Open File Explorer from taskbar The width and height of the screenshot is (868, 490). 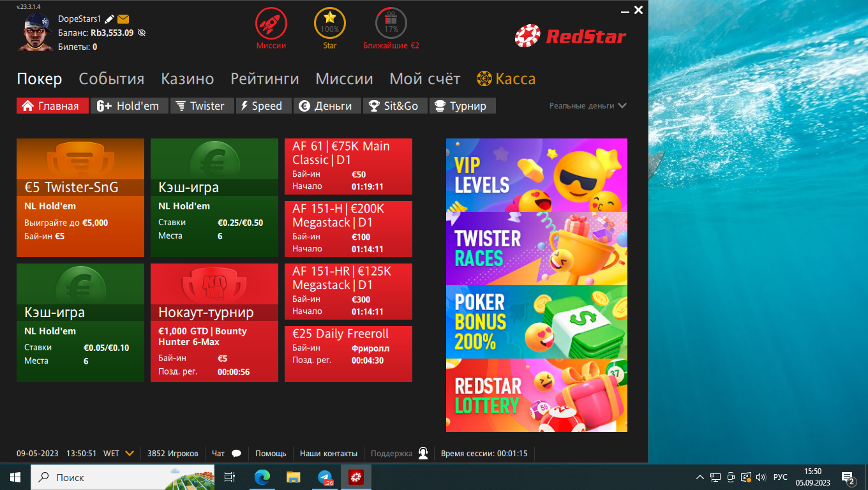pyautogui.click(x=293, y=477)
